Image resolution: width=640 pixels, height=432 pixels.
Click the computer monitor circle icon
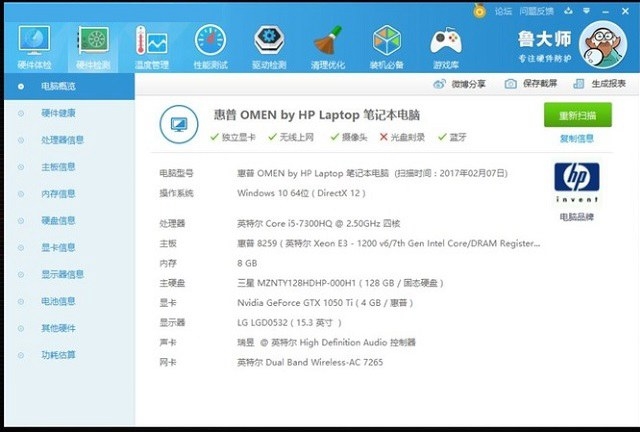[x=179, y=125]
